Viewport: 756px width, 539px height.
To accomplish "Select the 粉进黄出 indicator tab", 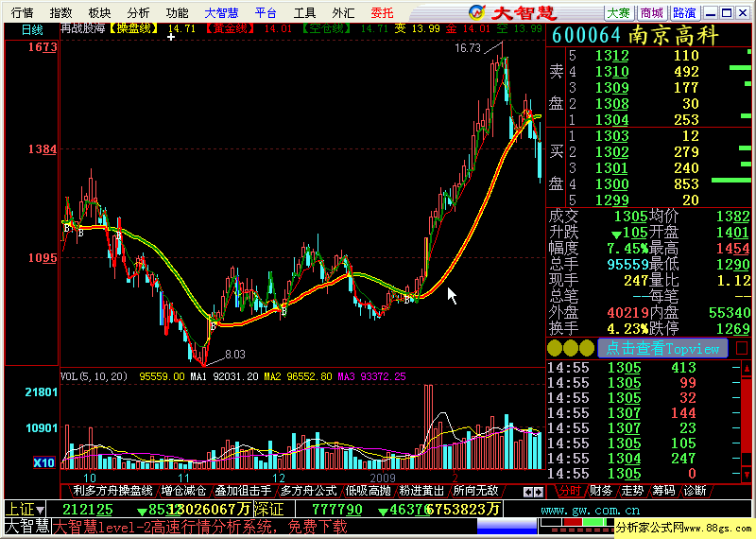I will [421, 491].
